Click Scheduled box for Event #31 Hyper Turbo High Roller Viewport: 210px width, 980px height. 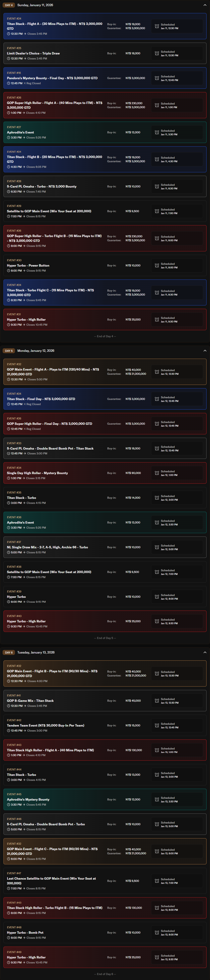pos(176,319)
